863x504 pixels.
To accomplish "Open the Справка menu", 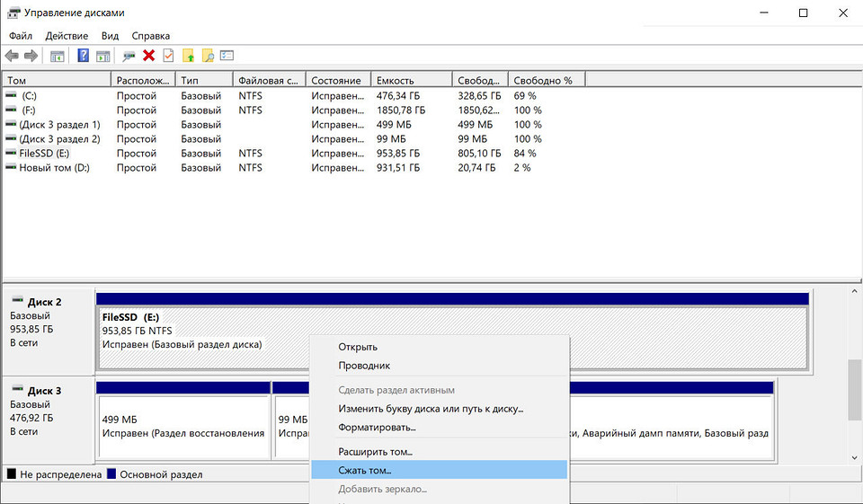I will (151, 36).
